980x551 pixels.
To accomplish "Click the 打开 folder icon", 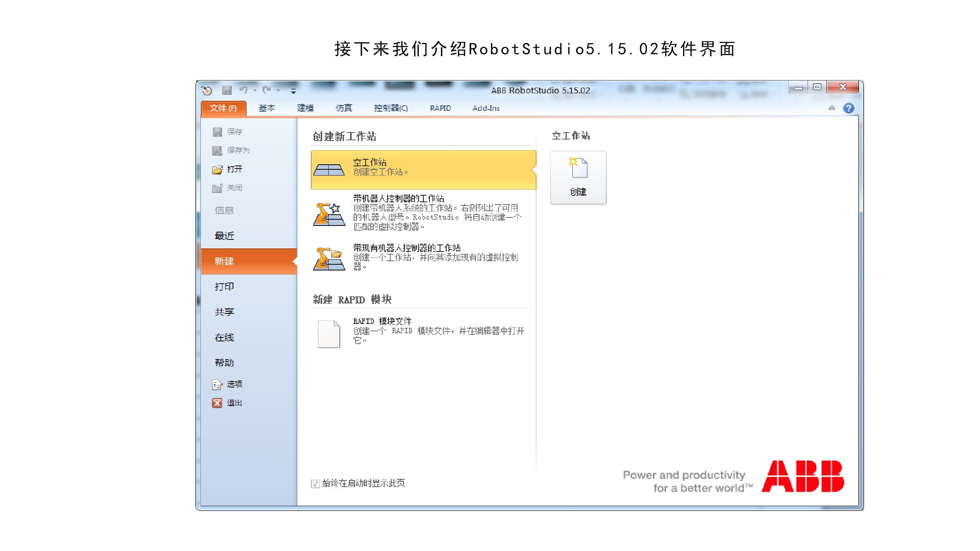I will (x=217, y=169).
